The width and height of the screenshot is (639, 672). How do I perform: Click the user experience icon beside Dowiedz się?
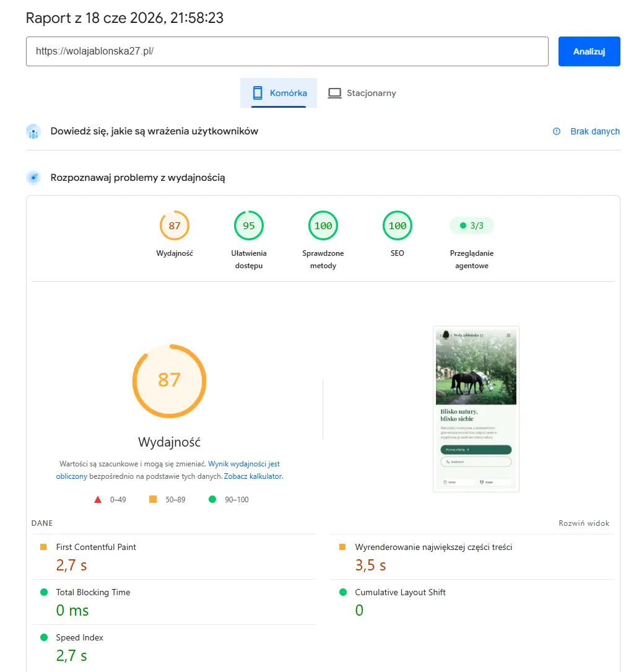pos(33,131)
